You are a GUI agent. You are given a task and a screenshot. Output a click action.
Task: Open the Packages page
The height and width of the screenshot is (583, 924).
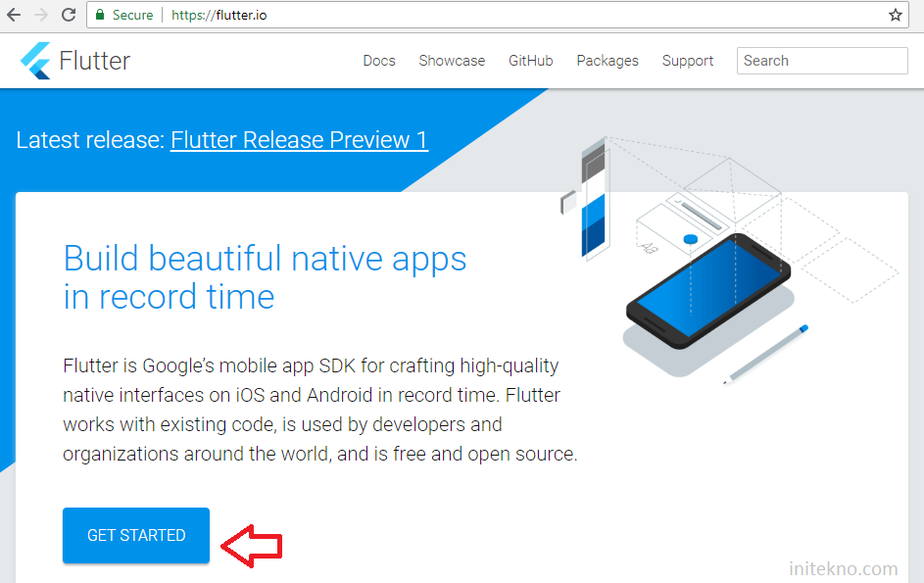607,61
